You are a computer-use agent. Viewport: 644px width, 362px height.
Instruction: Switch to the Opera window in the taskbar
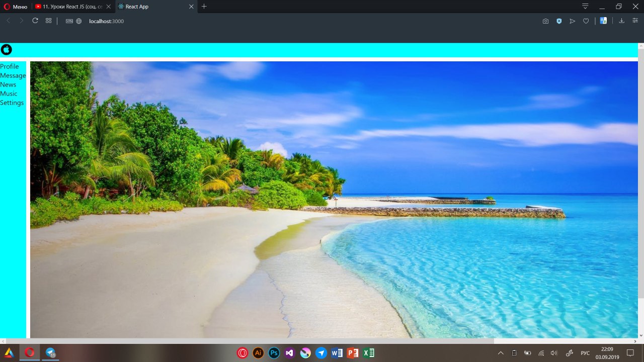pos(30,352)
